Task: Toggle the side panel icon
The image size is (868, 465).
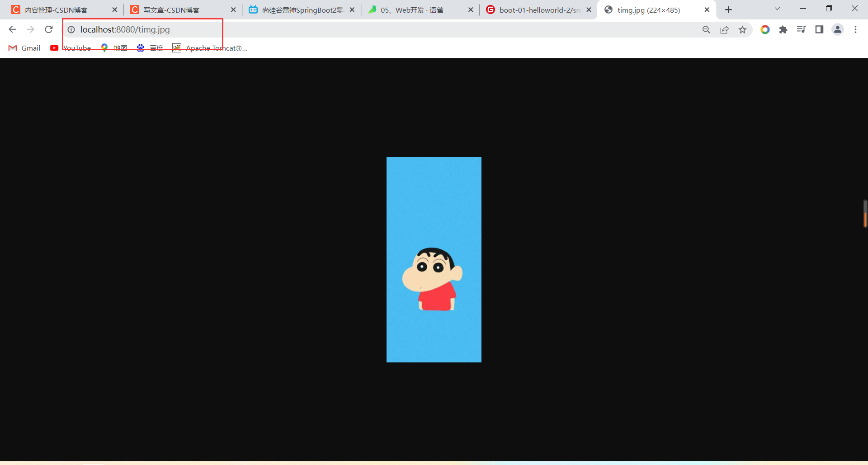Action: point(819,29)
